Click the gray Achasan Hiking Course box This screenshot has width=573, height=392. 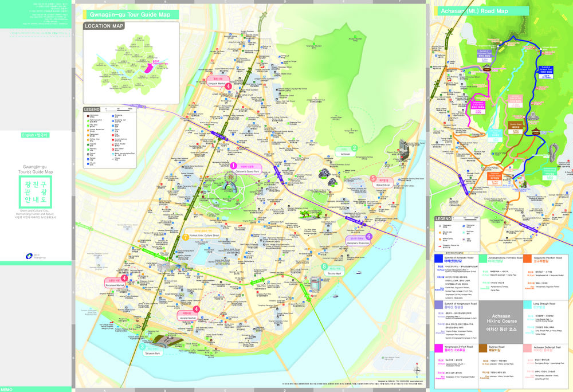coord(501,325)
